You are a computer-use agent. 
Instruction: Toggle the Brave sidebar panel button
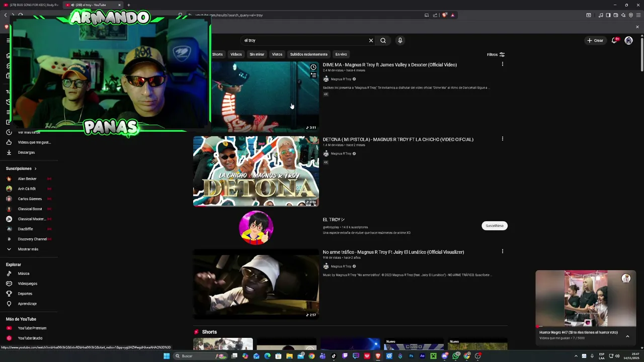(x=608, y=15)
